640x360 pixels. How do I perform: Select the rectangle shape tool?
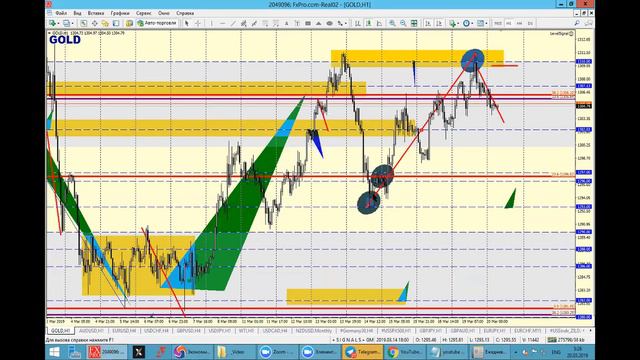click(308, 23)
